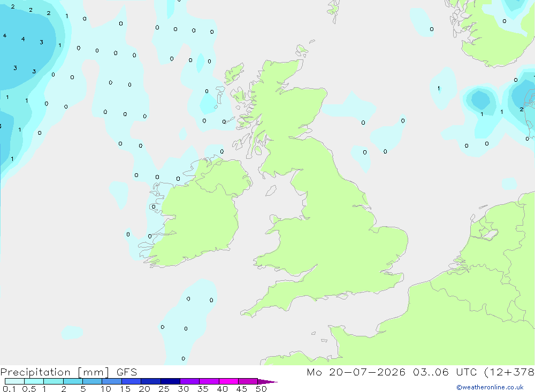Image resolution: width=535 pixels, height=392 pixels.
Task: Select the '30' legend scale label
Action: tap(183, 389)
